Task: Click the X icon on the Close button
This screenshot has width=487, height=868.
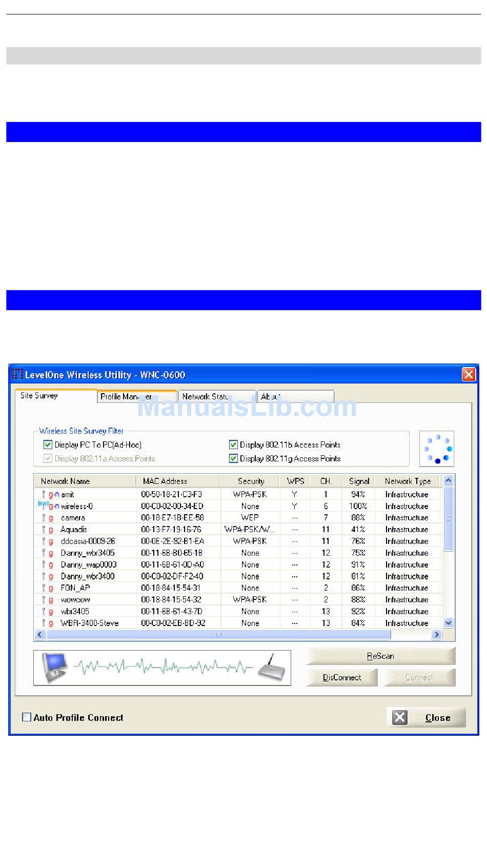Action: tap(400, 717)
